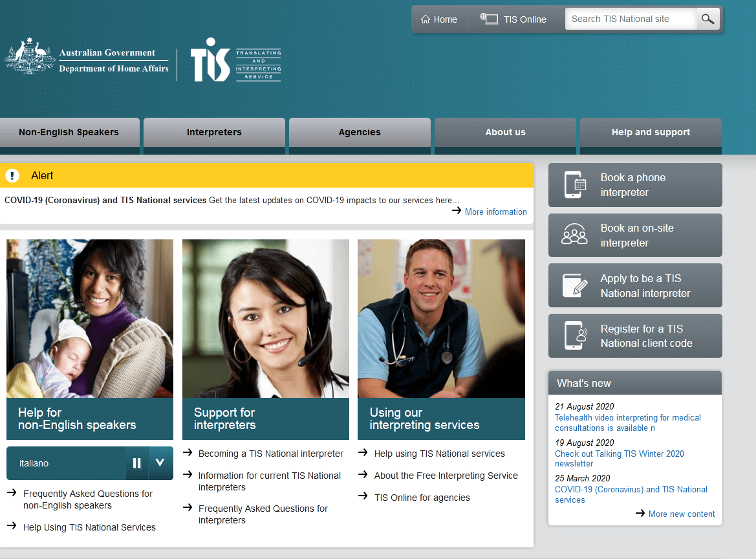Pause the italiano language rotation

137,463
